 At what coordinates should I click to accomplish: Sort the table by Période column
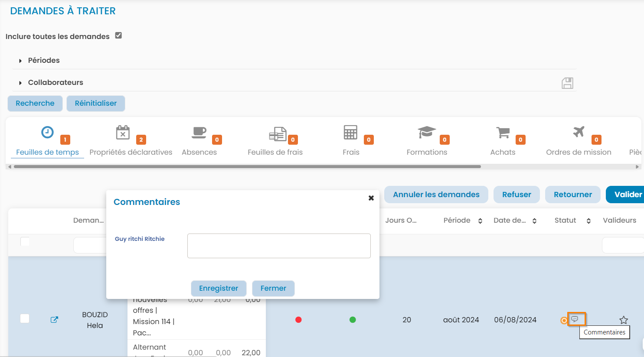pos(480,221)
